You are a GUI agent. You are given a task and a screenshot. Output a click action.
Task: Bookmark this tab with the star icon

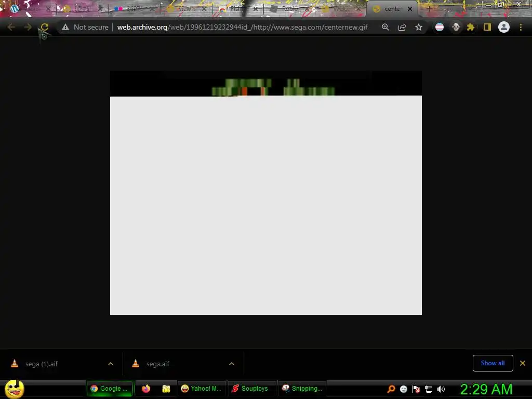coord(419,27)
